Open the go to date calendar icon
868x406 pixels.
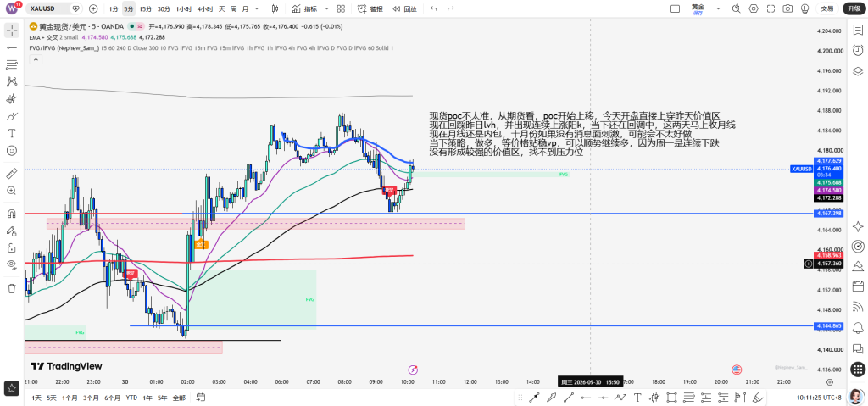(x=200, y=398)
